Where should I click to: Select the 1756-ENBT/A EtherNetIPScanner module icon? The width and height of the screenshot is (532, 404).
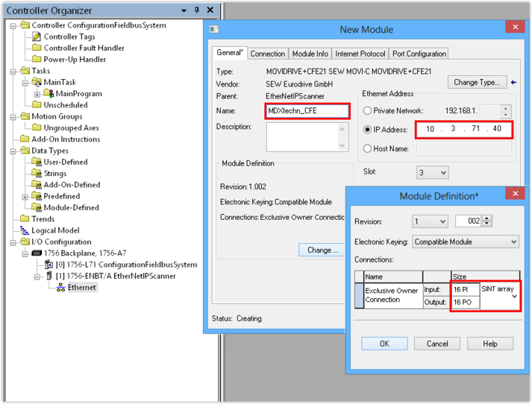pyautogui.click(x=49, y=276)
